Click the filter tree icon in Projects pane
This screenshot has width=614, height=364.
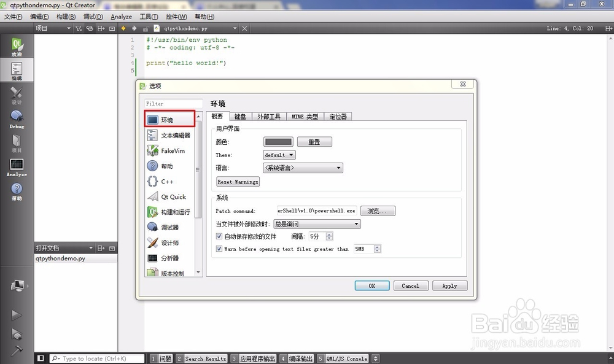(x=79, y=28)
